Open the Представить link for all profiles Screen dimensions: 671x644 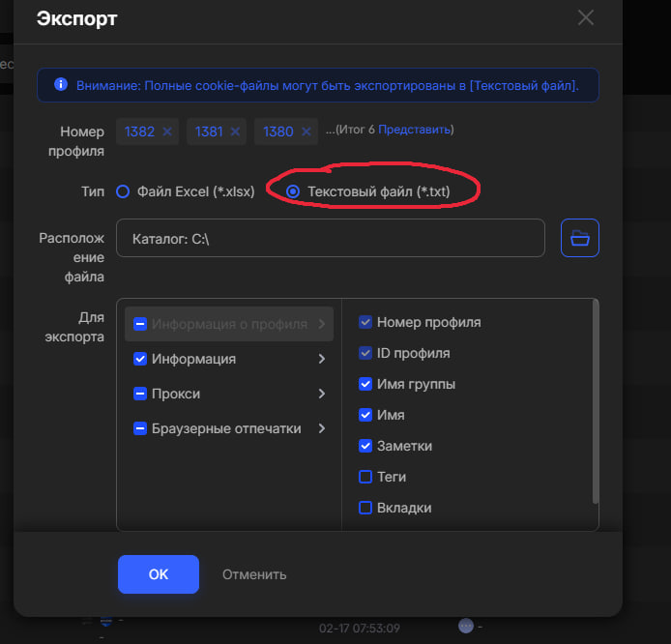coord(414,130)
